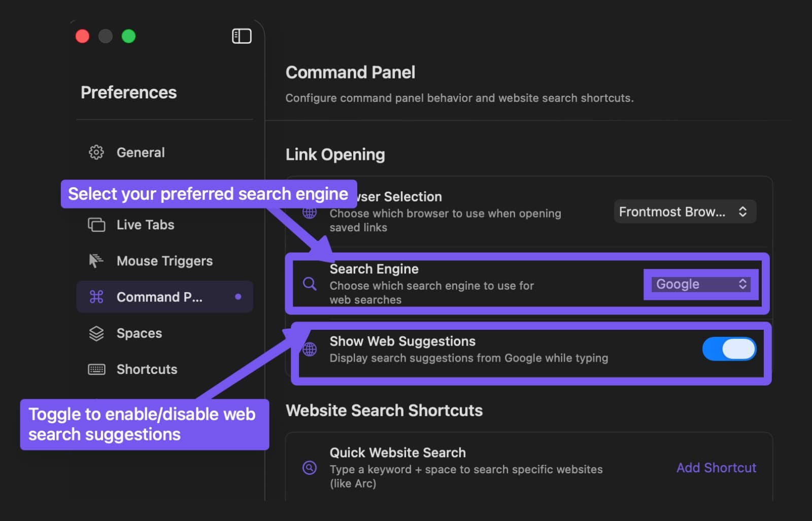Disable the Show Web Suggestions toggle
The height and width of the screenshot is (521, 812).
pos(729,349)
